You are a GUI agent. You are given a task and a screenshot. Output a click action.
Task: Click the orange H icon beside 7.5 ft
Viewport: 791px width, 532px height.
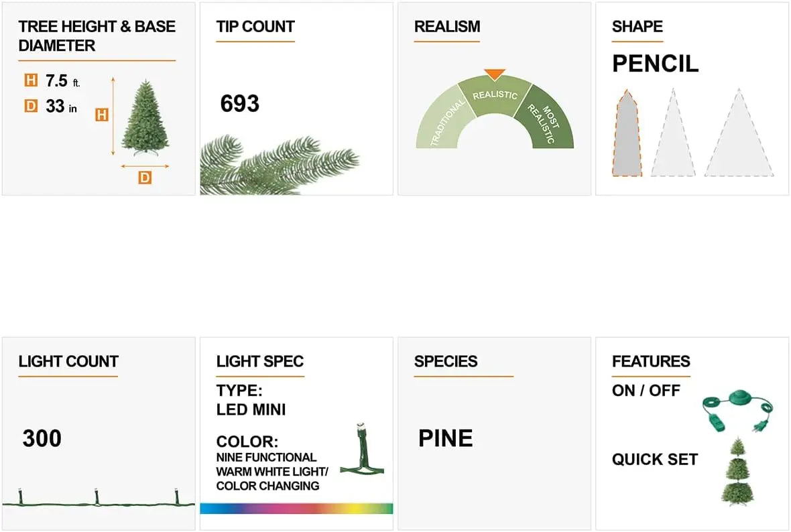click(31, 81)
